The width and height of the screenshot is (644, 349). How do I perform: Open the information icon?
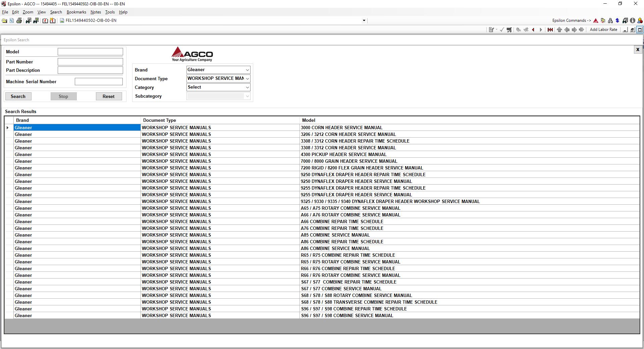tap(633, 20)
